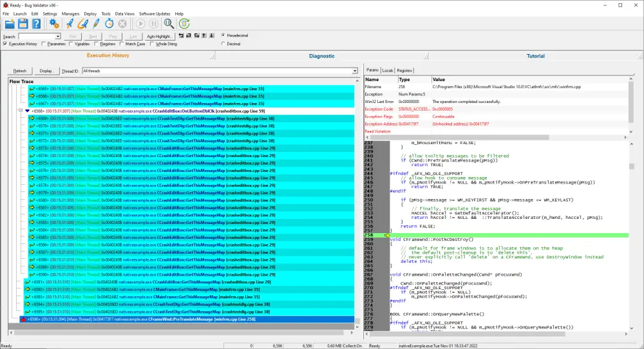The width and height of the screenshot is (644, 349).
Task: Click the blue rocket launch icon
Action: (x=70, y=24)
